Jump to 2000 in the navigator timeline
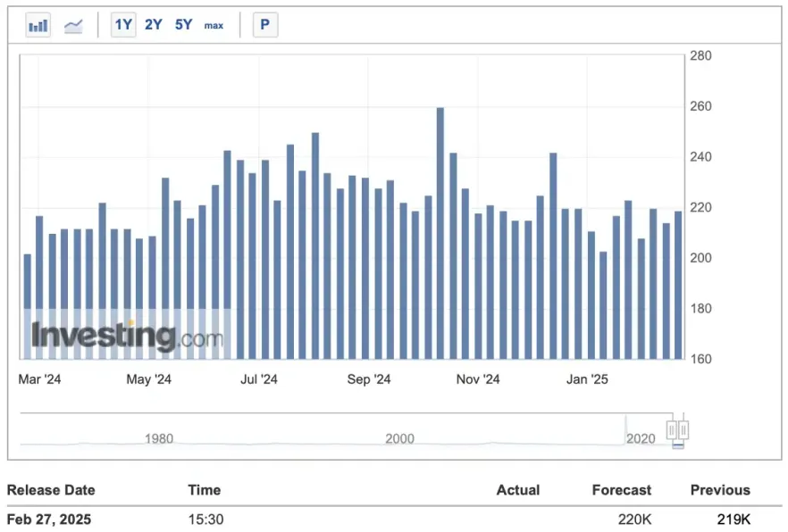The height and width of the screenshot is (532, 788). pos(399,438)
